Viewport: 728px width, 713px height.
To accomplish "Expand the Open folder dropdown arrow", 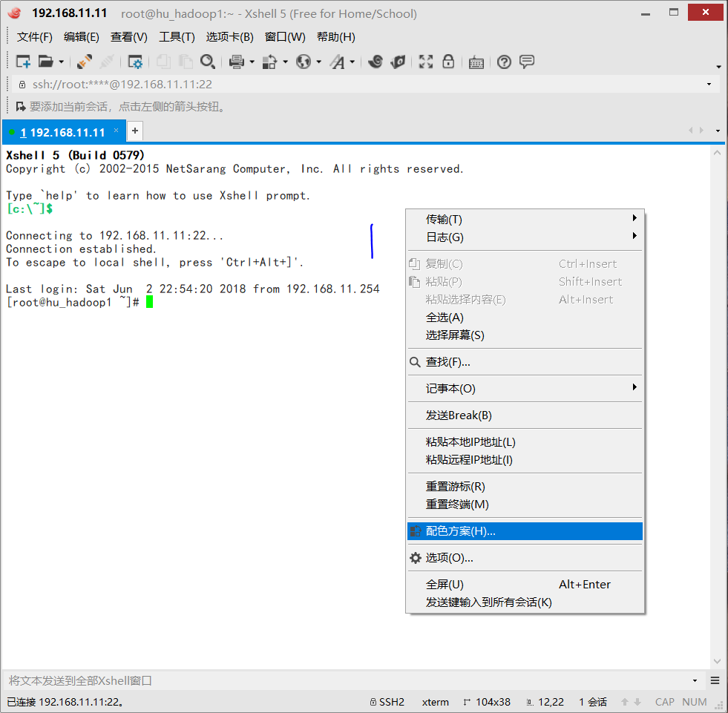I will click(x=61, y=62).
